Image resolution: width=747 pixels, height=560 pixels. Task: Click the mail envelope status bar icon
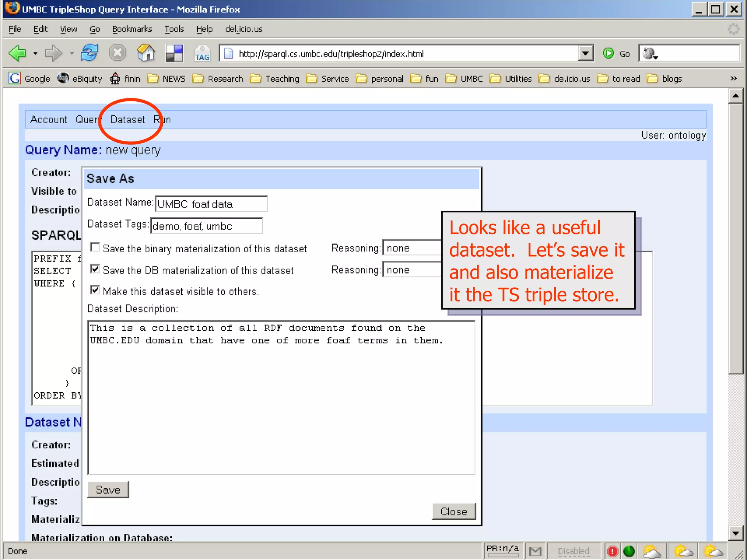(535, 551)
